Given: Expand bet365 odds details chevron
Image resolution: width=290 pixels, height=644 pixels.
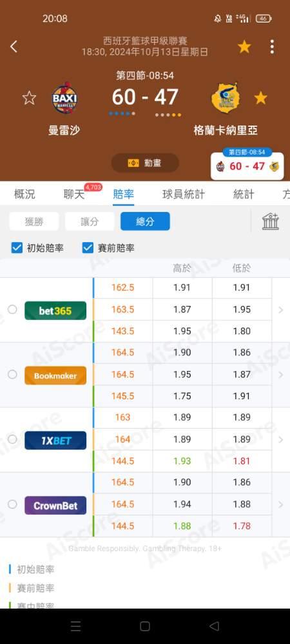Looking at the screenshot, I should (x=280, y=310).
